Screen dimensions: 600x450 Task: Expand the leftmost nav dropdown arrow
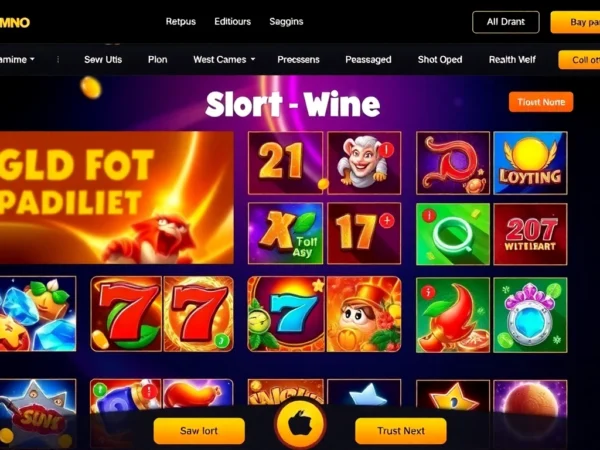pyautogui.click(x=32, y=59)
